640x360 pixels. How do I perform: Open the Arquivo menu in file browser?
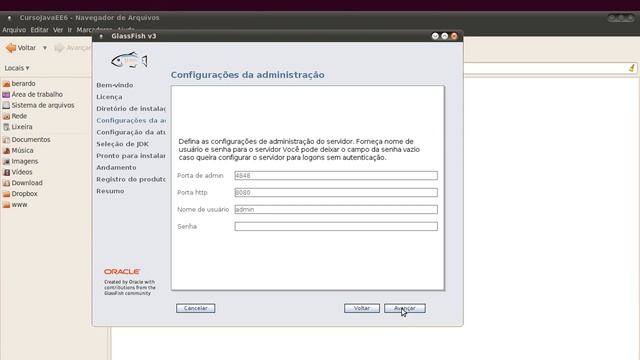[14, 30]
